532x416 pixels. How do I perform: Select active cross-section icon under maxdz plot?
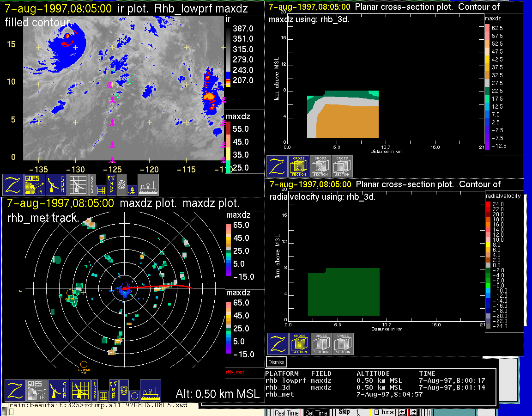pyautogui.click(x=299, y=166)
